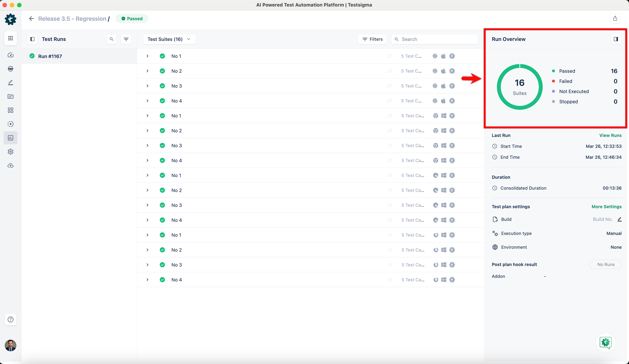Click the Release 3.5 - Regression breadcrumb
This screenshot has height=364, width=629.
(72, 19)
